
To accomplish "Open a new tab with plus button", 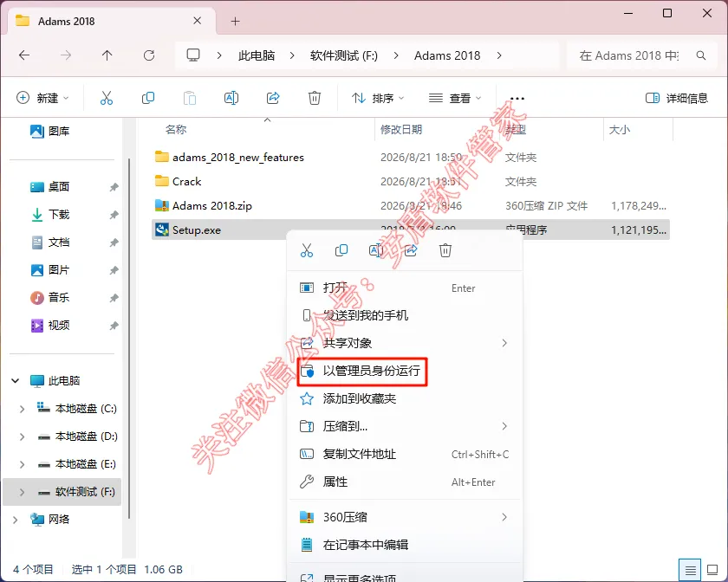I will (x=236, y=22).
